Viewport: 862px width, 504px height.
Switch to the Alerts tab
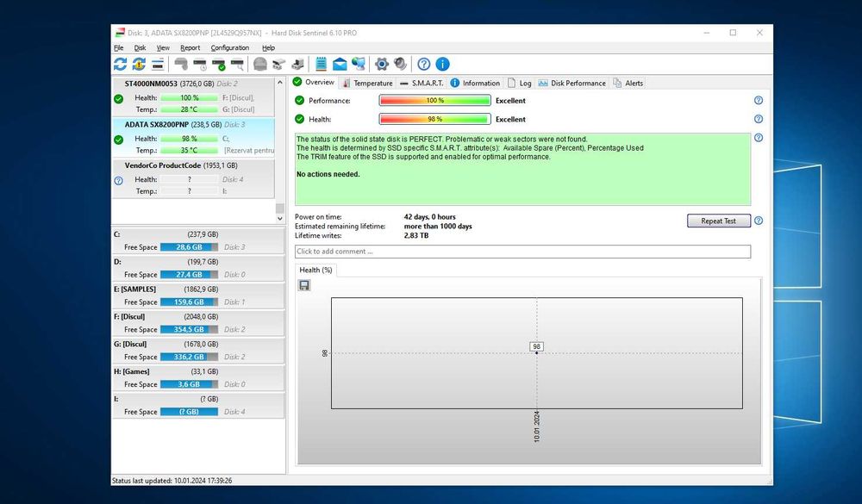[x=628, y=83]
